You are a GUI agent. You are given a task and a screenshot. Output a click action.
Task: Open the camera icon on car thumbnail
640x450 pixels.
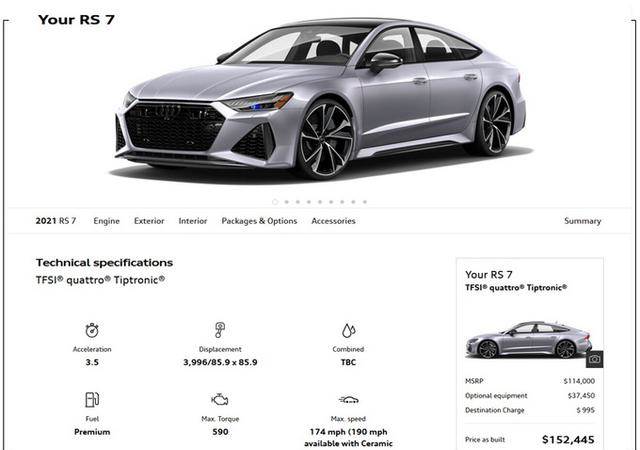click(x=594, y=359)
